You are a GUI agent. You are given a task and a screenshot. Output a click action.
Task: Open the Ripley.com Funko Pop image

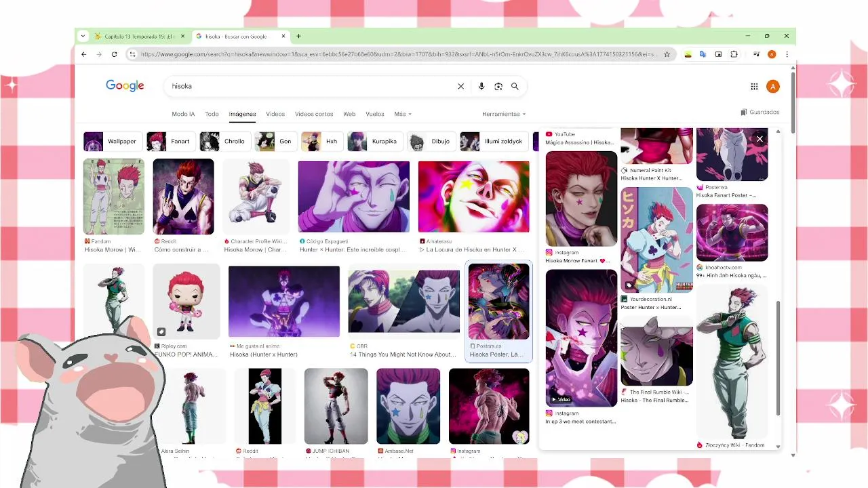186,302
